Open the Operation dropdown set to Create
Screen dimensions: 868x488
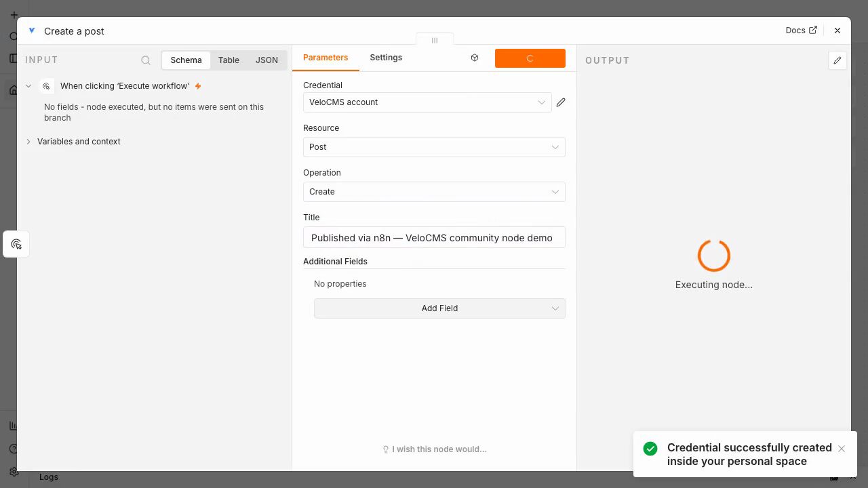pos(434,192)
